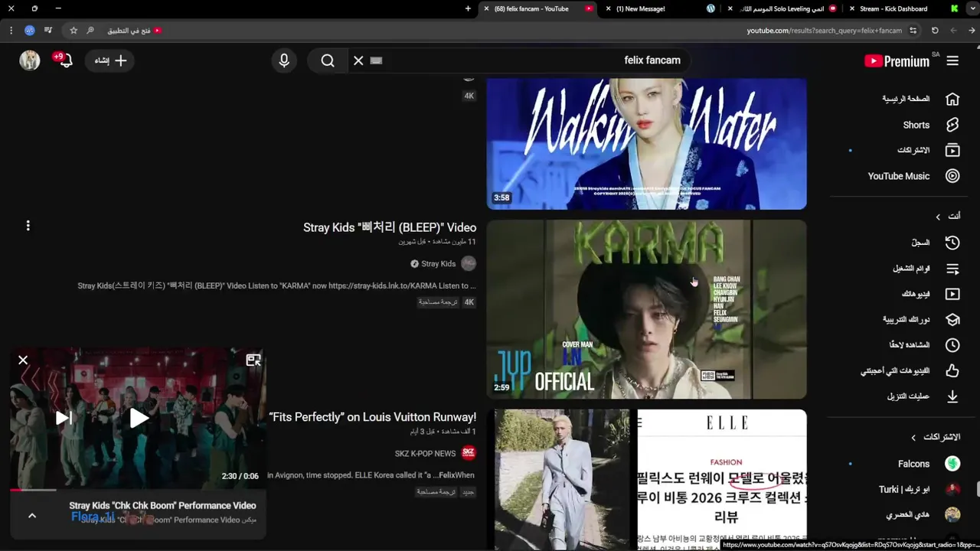
Task: Open Stray Kids BLEEP video title
Action: [x=390, y=227]
